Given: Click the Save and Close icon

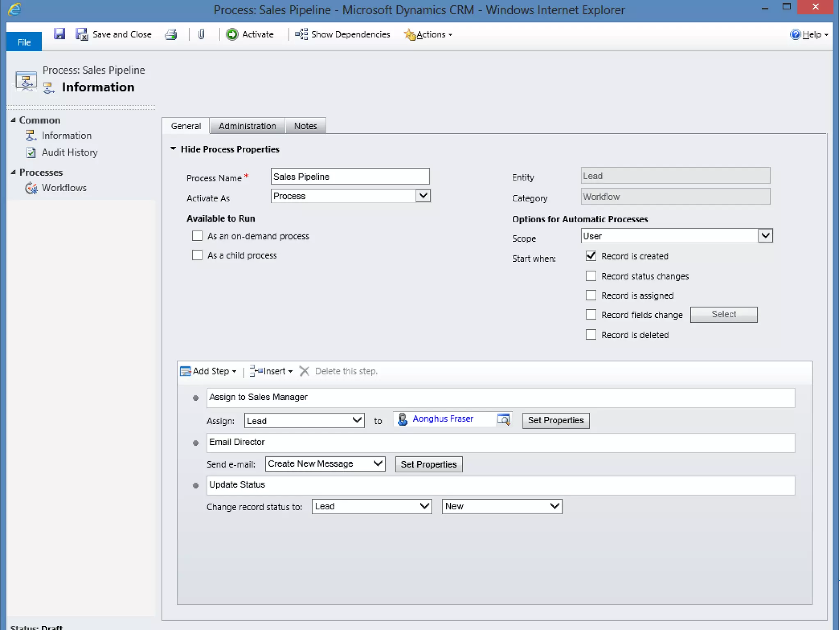Looking at the screenshot, I should [x=82, y=34].
